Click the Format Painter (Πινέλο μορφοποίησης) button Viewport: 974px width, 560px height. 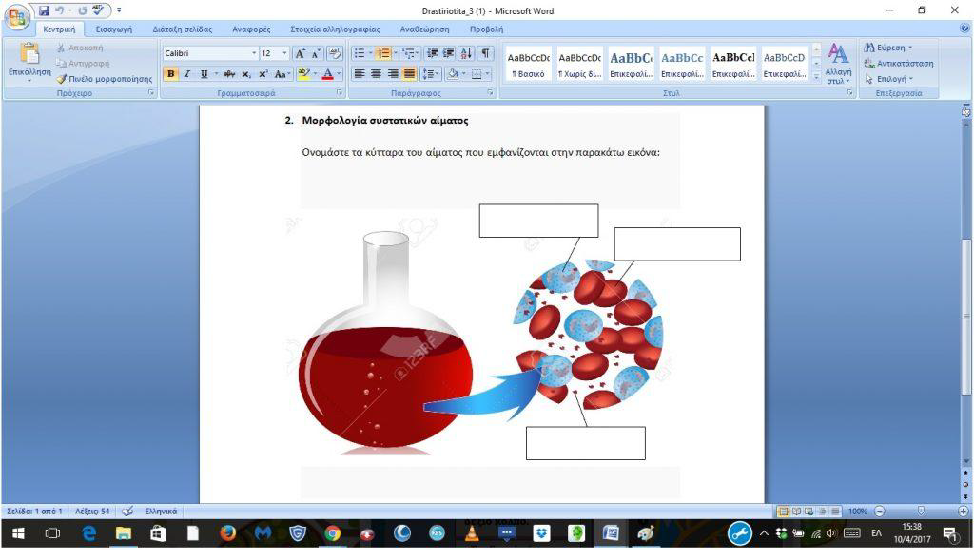tap(104, 79)
